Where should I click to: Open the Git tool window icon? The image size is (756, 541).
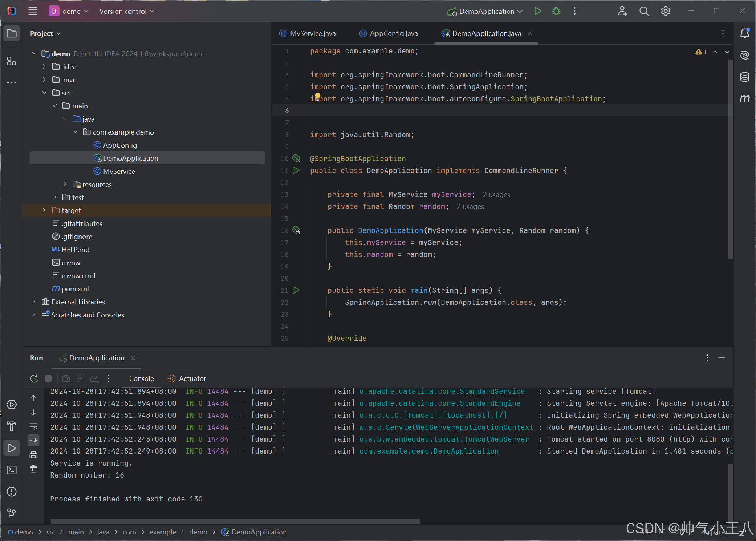(x=12, y=513)
